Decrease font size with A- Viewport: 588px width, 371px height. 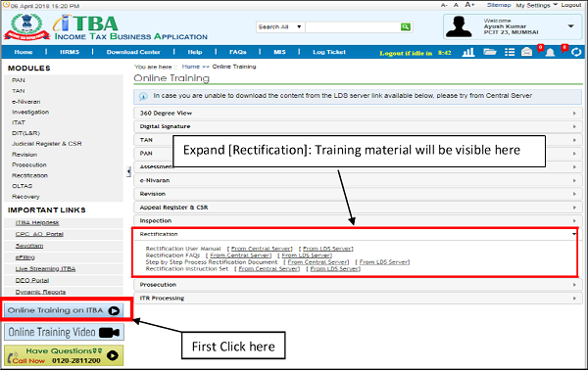tap(444, 5)
